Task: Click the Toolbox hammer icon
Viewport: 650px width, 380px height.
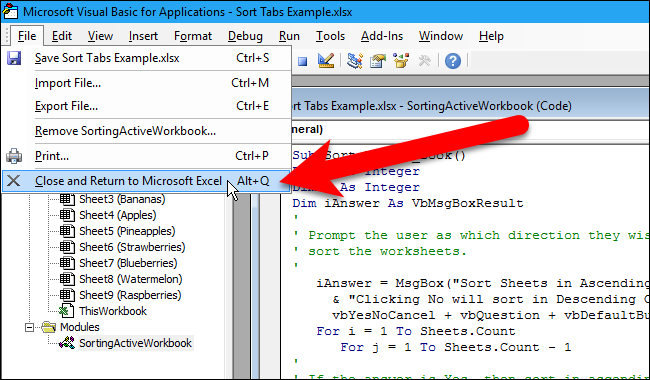Action: tap(424, 61)
